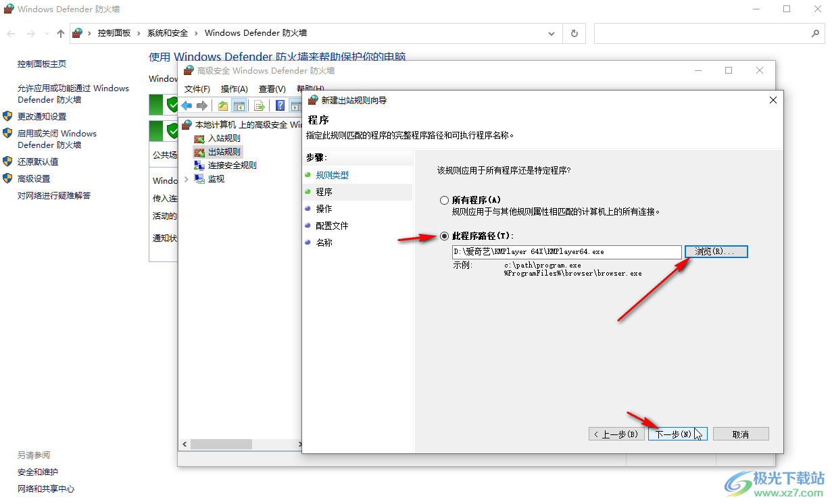This screenshot has width=832, height=504.
Task: Click the shield icon next to 高级设置
Action: click(8, 178)
